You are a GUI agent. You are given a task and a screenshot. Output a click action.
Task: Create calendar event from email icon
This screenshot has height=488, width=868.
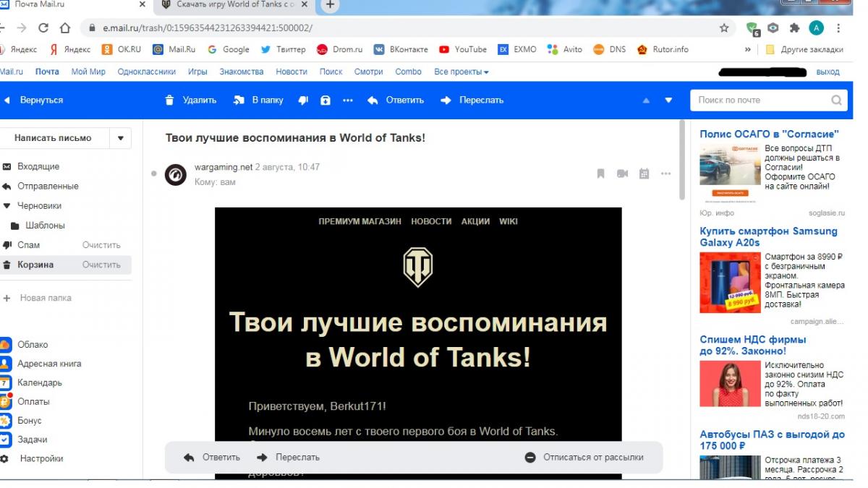(644, 174)
